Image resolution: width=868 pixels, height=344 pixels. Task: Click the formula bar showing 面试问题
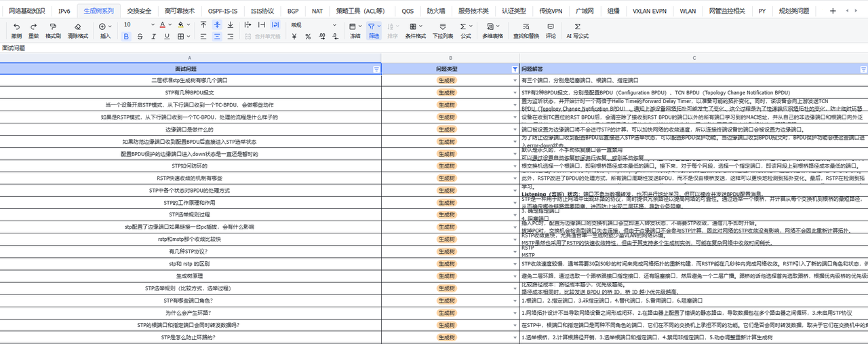click(434, 48)
